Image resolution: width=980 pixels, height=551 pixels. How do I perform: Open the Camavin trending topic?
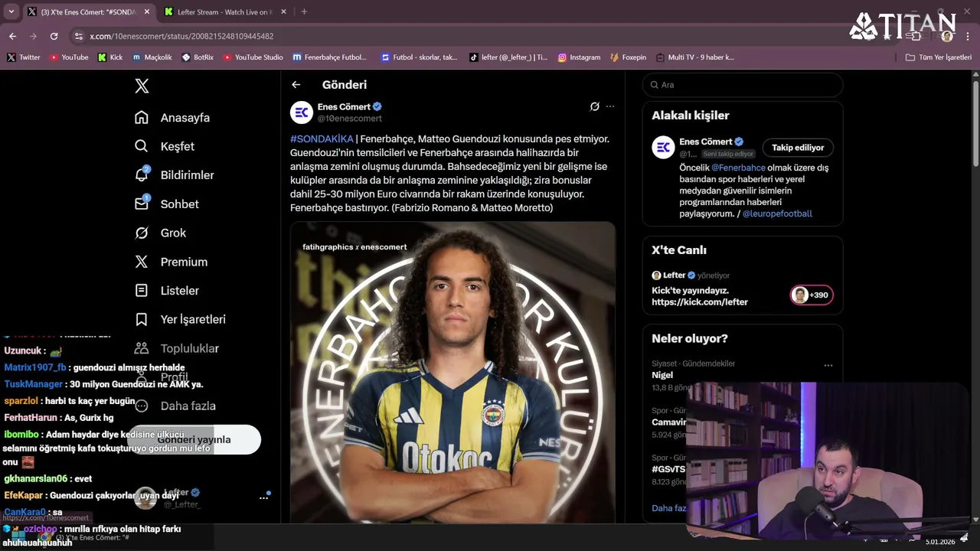(669, 422)
